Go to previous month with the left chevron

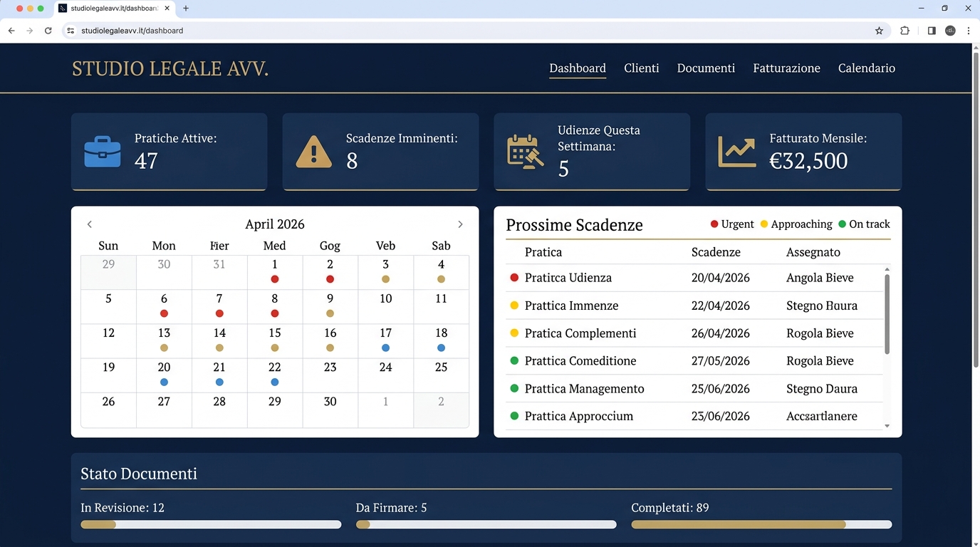point(89,224)
